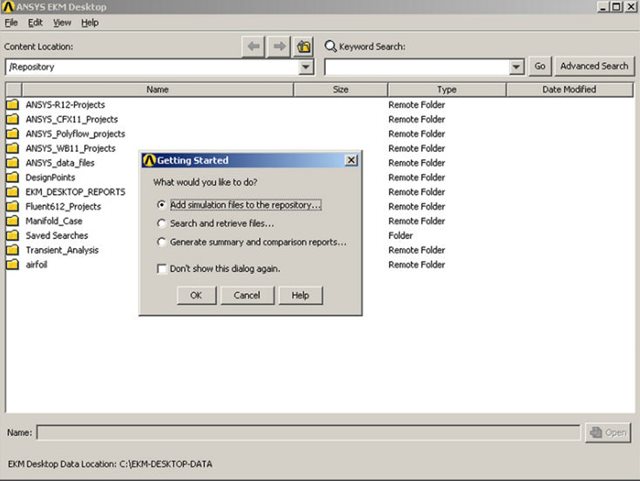
Task: Select the Fluent612_Projects name text
Action: pyautogui.click(x=63, y=206)
